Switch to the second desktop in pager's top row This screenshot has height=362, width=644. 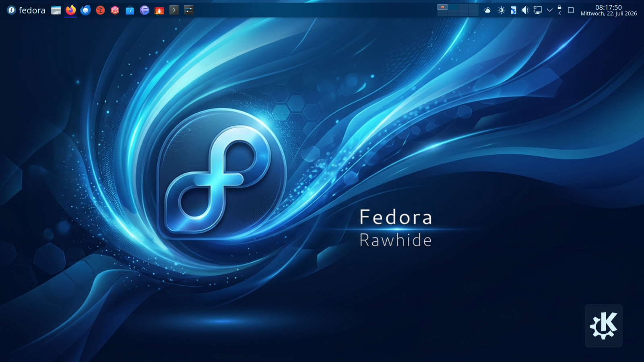(453, 7)
